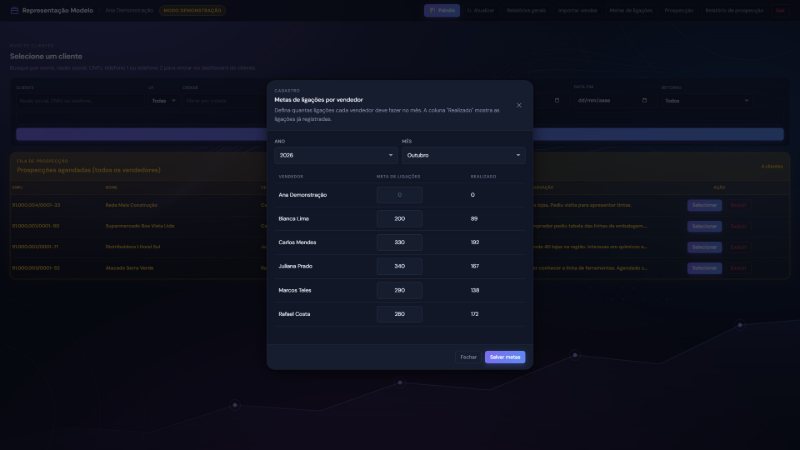Screen dimensions: 800x450
Task: Open the calendar icon of the Data fim field
Action: pos(644,101)
